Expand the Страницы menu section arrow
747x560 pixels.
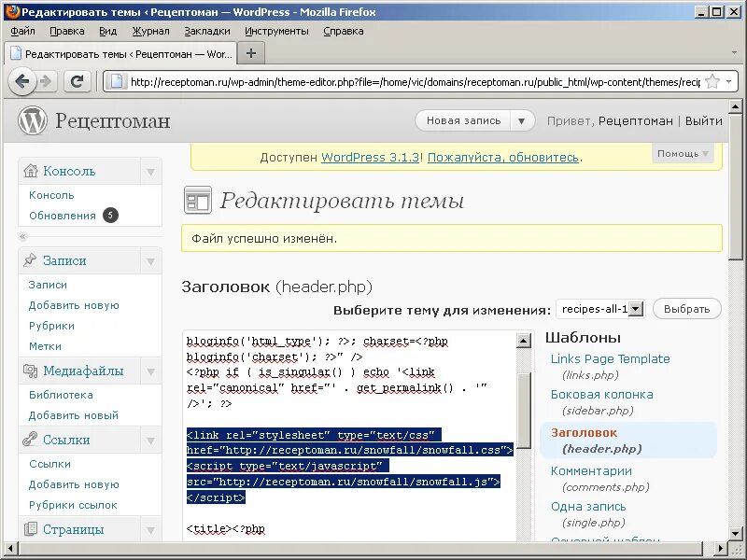coord(151,529)
